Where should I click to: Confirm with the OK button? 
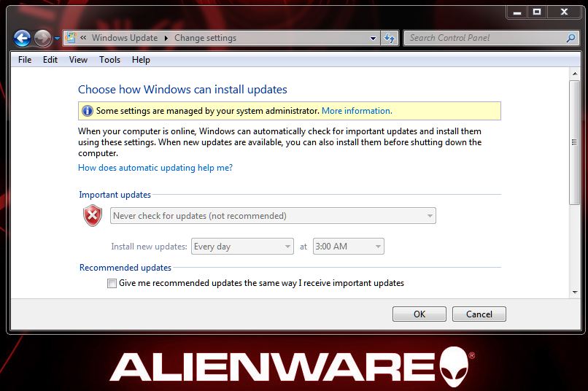click(419, 314)
